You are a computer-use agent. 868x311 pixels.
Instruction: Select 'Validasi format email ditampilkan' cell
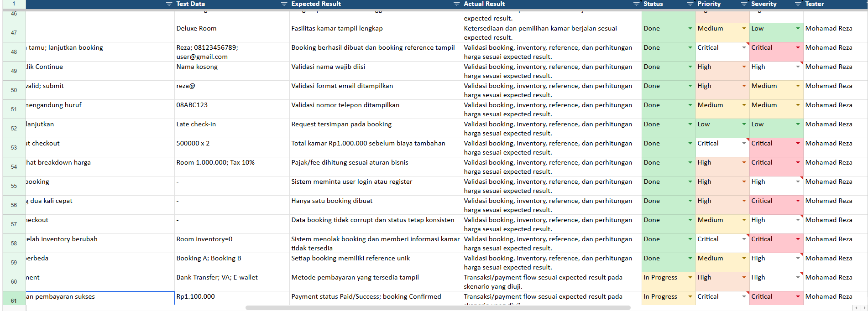(x=376, y=90)
